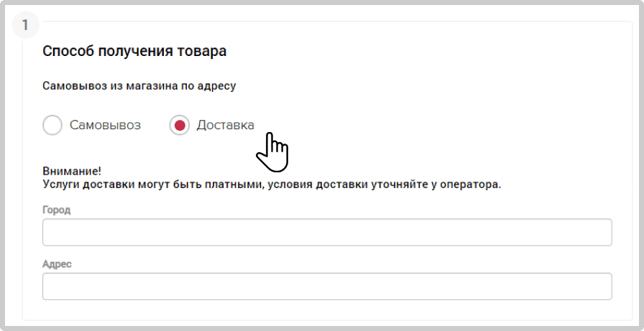This screenshot has width=644, height=331.
Task: Click the right end of the Адрес field
Action: click(x=599, y=286)
